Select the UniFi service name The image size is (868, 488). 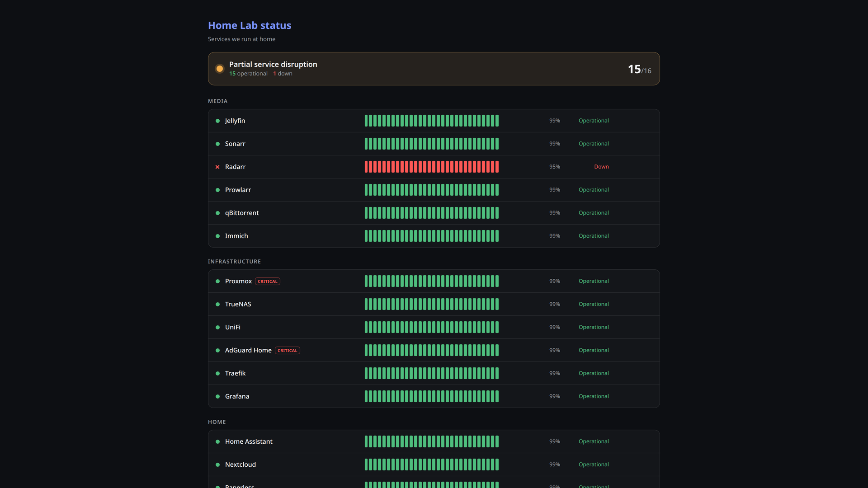coord(233,327)
